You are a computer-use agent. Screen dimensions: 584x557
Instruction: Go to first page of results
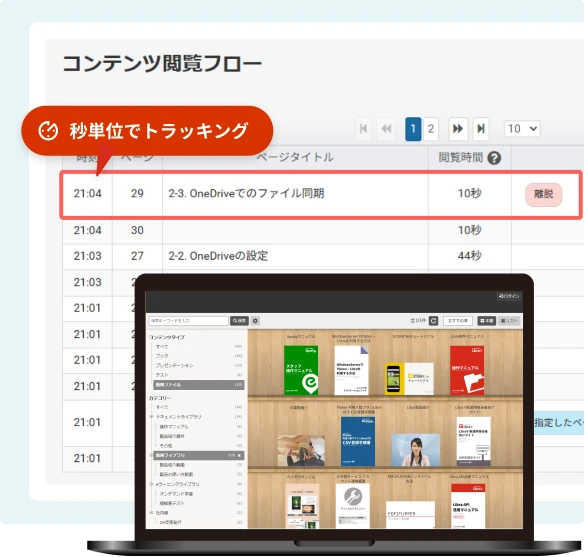[x=364, y=129]
